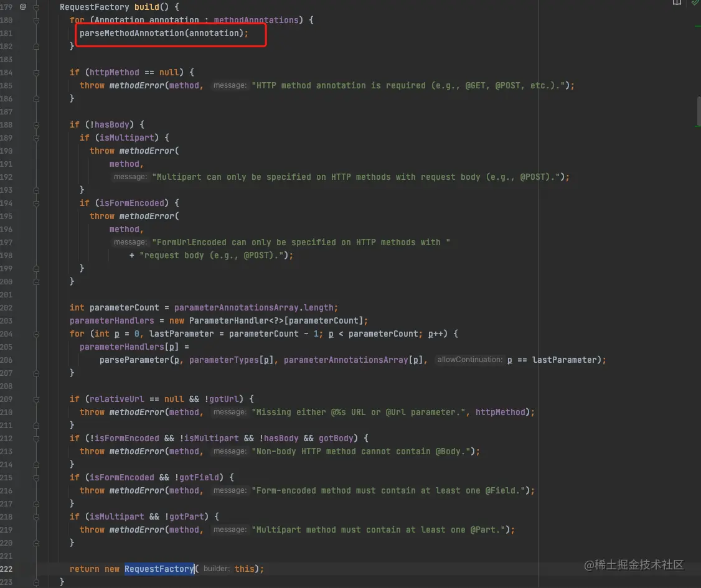The height and width of the screenshot is (588, 701).
Task: Collapse the build() method fold marker on line 179
Action: click(x=36, y=7)
